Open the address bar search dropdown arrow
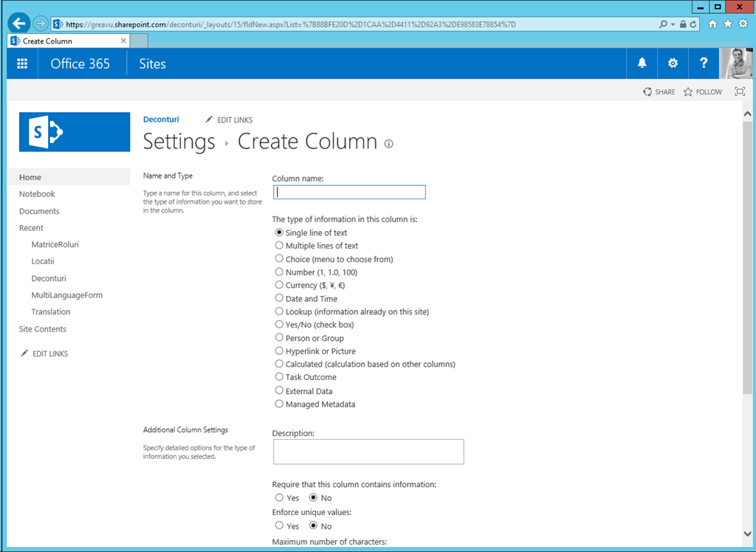The width and height of the screenshot is (756, 552). 673,24
